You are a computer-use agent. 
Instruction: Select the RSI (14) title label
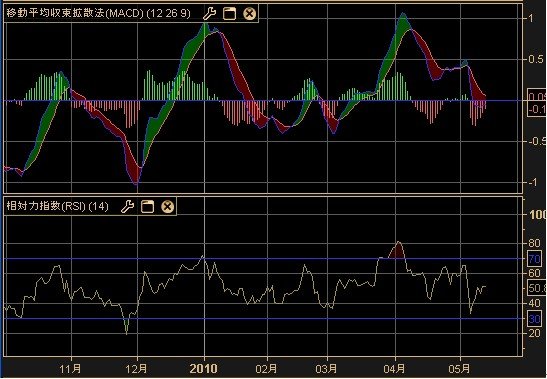(x=58, y=206)
